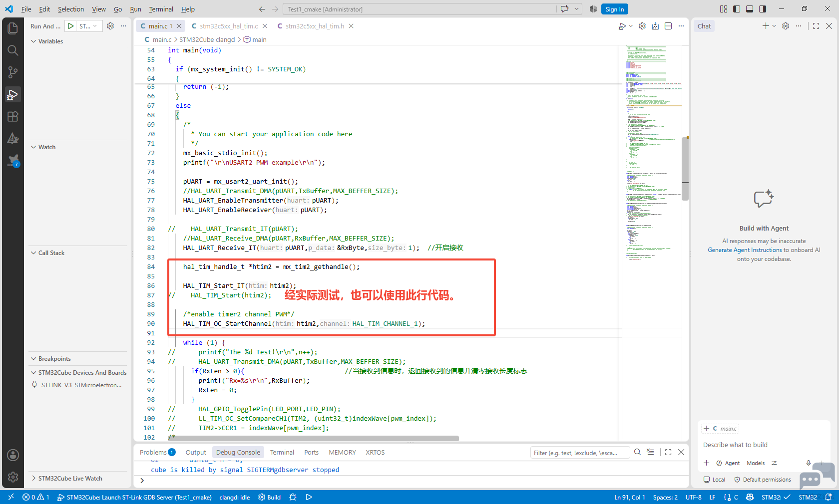
Task: Open the Explorer view in activity bar
Action: pos(13,28)
